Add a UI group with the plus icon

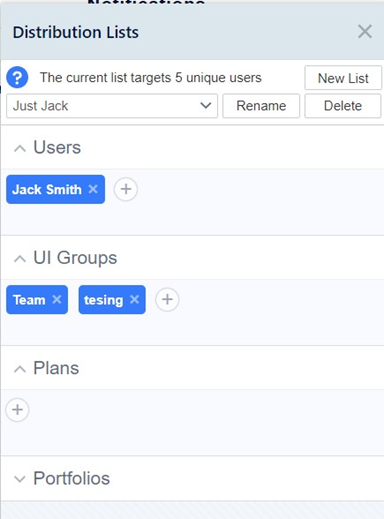pos(167,299)
